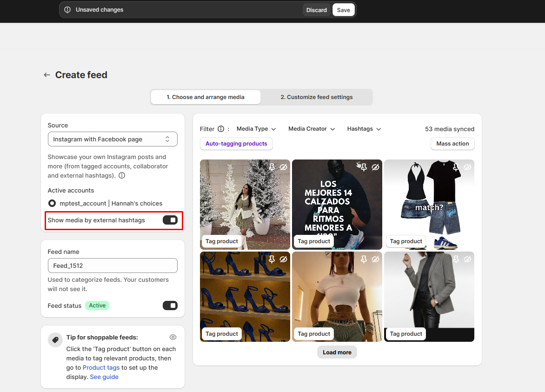Screen dimensions: 545x392
Task: Select the mptest_account radio button
Action: (52, 203)
